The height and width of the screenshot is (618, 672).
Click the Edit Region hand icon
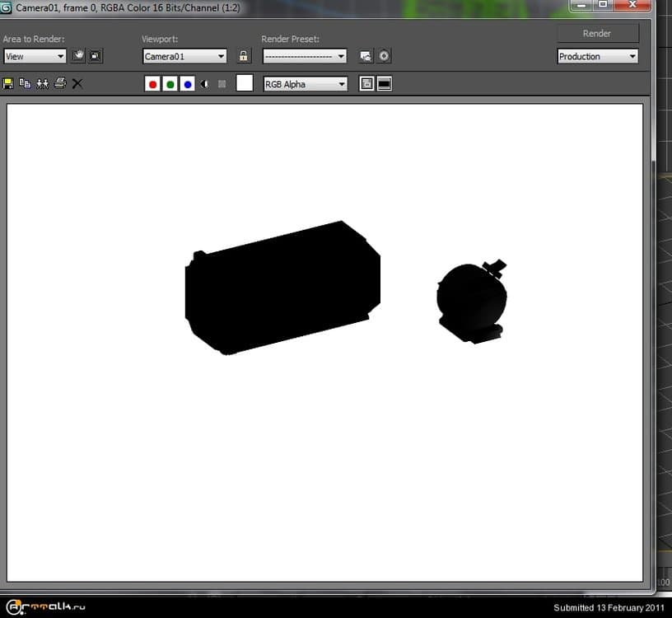click(x=78, y=56)
